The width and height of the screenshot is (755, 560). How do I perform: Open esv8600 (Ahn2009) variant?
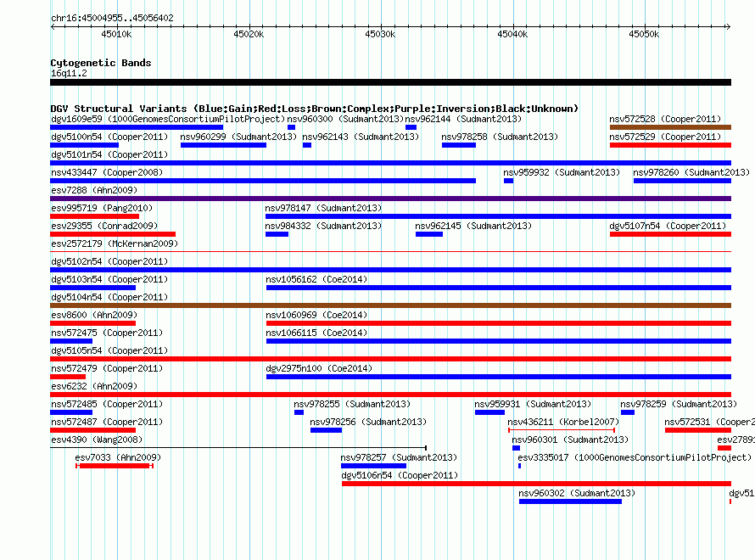point(94,315)
